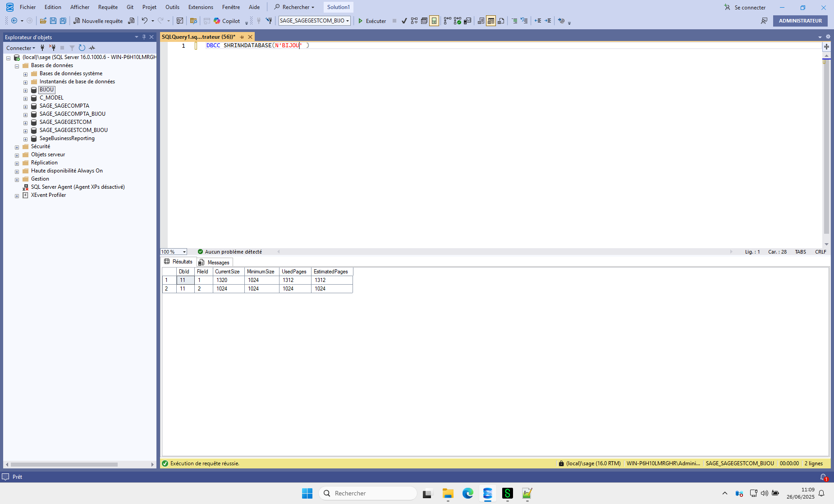This screenshot has height=504, width=834.
Task: Click the Navigate Backward arrow icon
Action: [14, 21]
